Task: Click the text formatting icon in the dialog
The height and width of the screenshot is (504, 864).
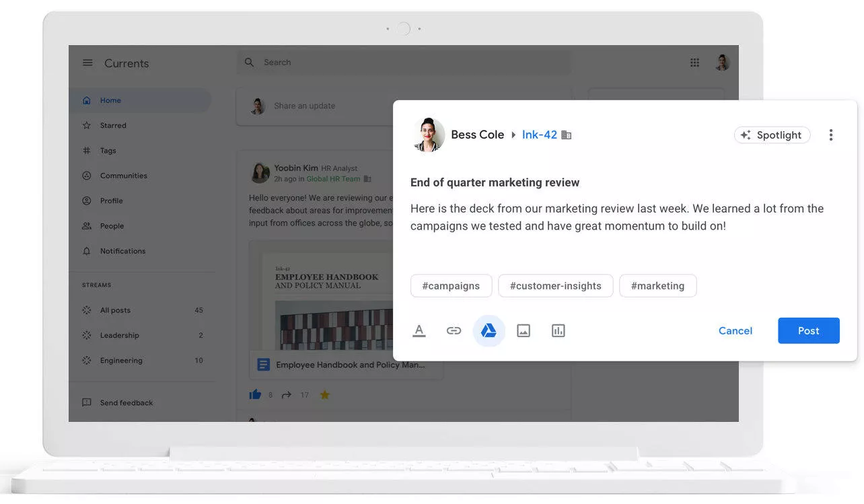Action: (419, 330)
